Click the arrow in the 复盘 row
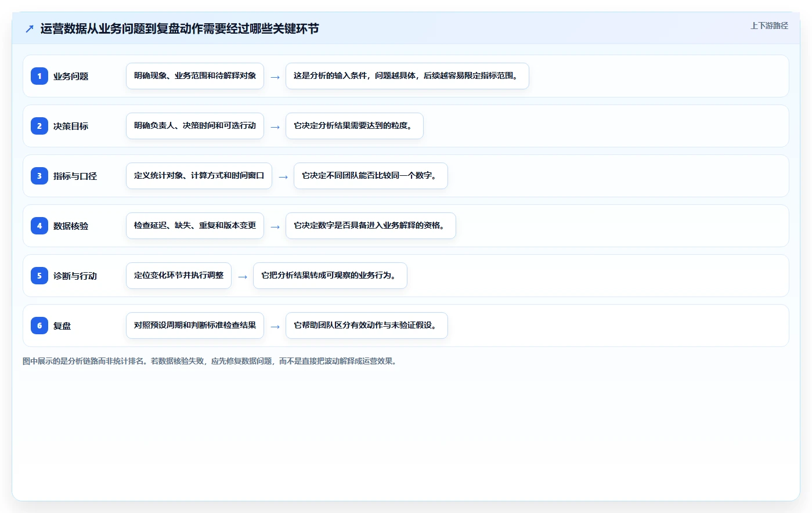The width and height of the screenshot is (812, 513). click(275, 327)
